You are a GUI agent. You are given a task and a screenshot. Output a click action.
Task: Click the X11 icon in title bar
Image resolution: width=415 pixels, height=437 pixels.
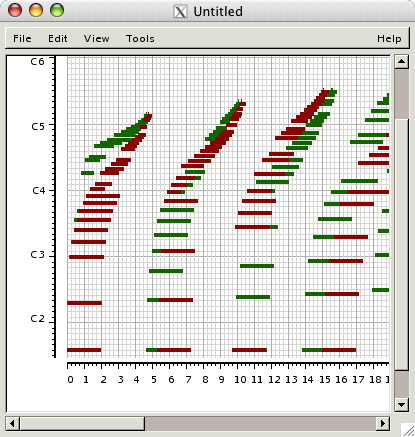click(x=180, y=12)
